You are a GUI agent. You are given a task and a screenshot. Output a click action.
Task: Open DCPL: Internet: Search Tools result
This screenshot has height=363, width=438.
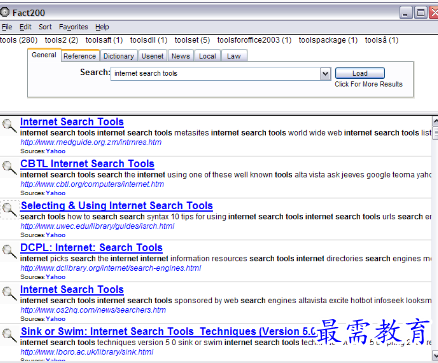pos(91,248)
